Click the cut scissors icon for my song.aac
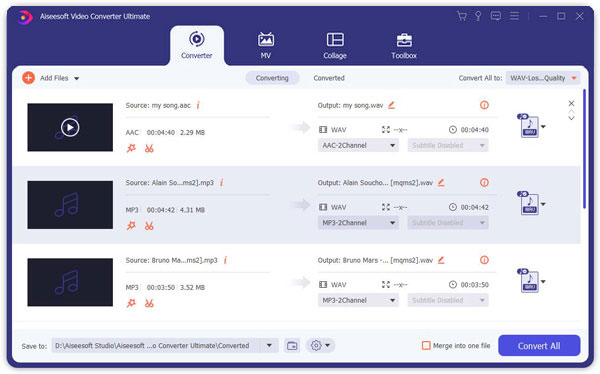Viewport: 600px width, 374px height. tap(149, 149)
